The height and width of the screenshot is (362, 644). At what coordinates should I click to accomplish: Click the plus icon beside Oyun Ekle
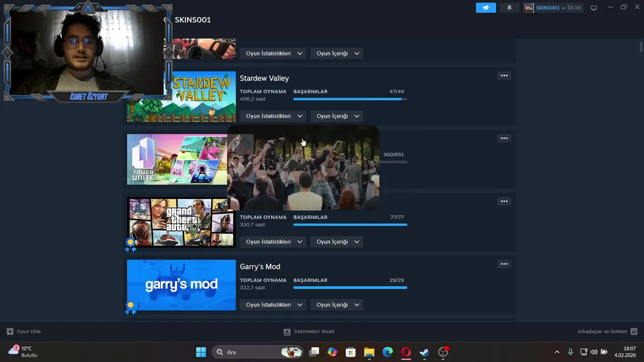pos(10,331)
